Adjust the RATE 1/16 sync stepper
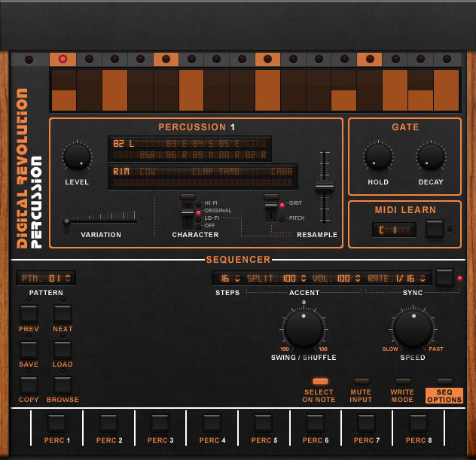This screenshot has height=460, width=476. pos(423,279)
